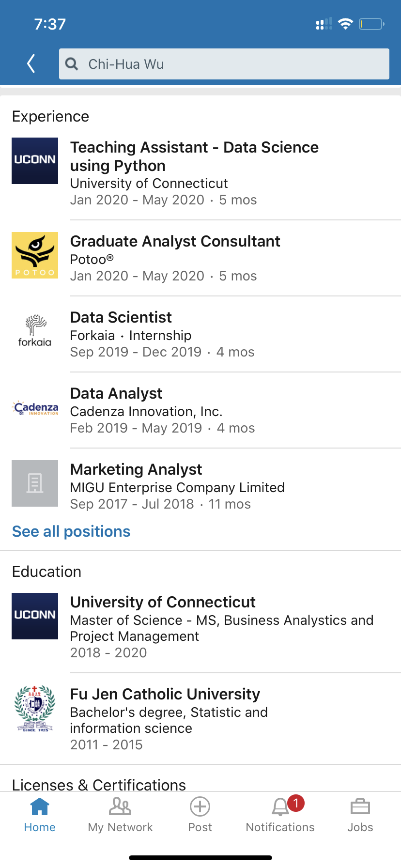This screenshot has width=401, height=868.
Task: Open My Network tab
Action: tap(120, 815)
